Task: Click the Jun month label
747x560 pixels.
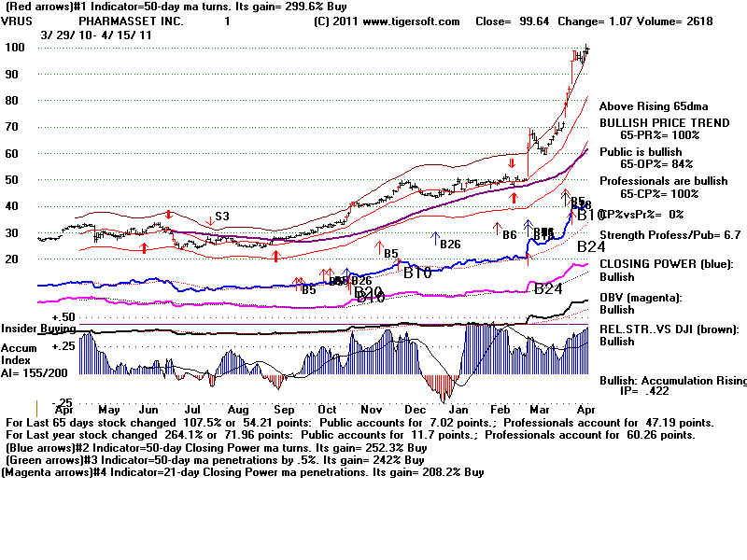Action: 148,410
